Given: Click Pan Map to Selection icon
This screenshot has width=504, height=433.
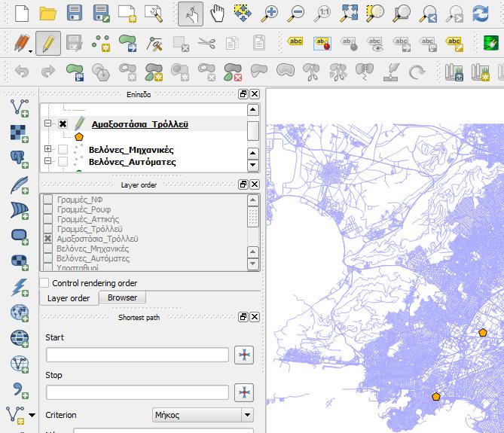Looking at the screenshot, I should [243, 14].
